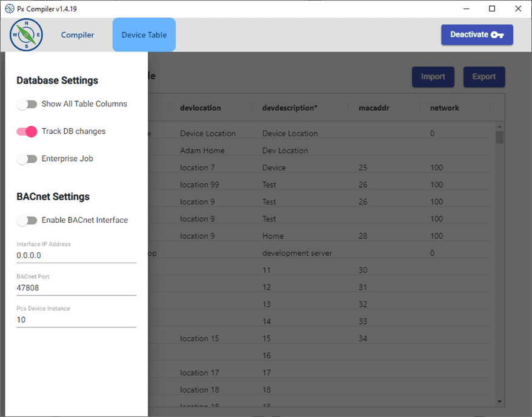The image size is (532, 417).
Task: Disable Track DB changes switch
Action: tap(27, 131)
